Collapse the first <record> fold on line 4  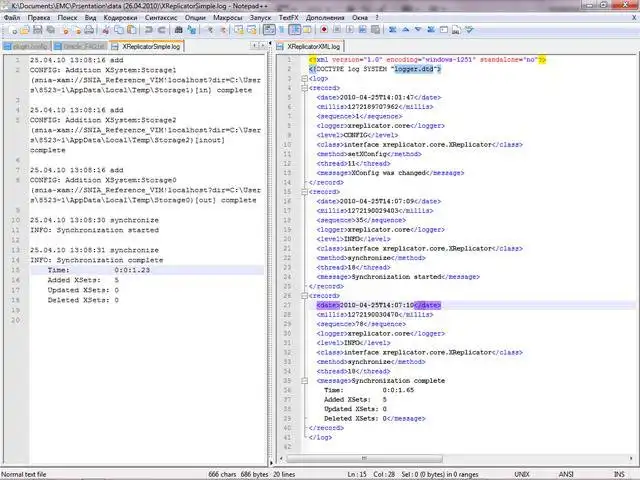(304, 88)
